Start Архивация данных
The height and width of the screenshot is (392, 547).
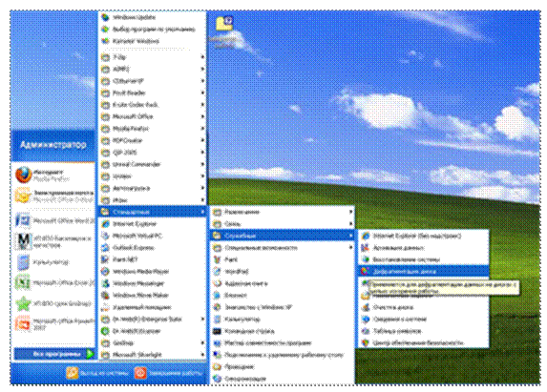click(x=424, y=248)
